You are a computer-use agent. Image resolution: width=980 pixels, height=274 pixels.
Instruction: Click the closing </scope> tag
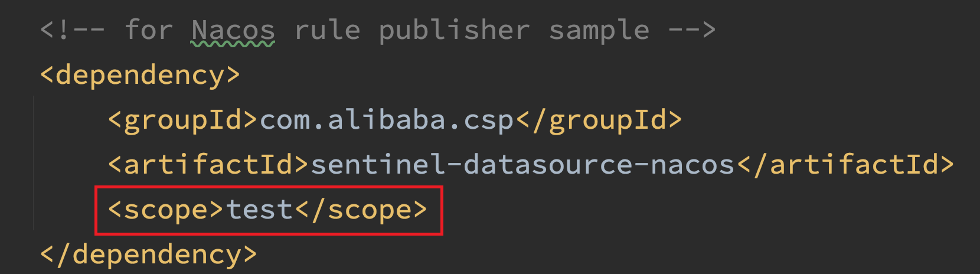[361, 210]
